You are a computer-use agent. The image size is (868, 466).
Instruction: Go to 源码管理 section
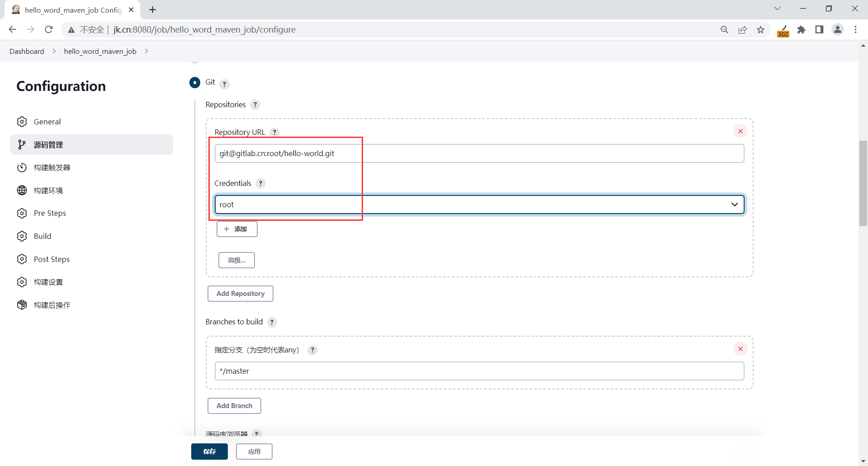pyautogui.click(x=91, y=145)
